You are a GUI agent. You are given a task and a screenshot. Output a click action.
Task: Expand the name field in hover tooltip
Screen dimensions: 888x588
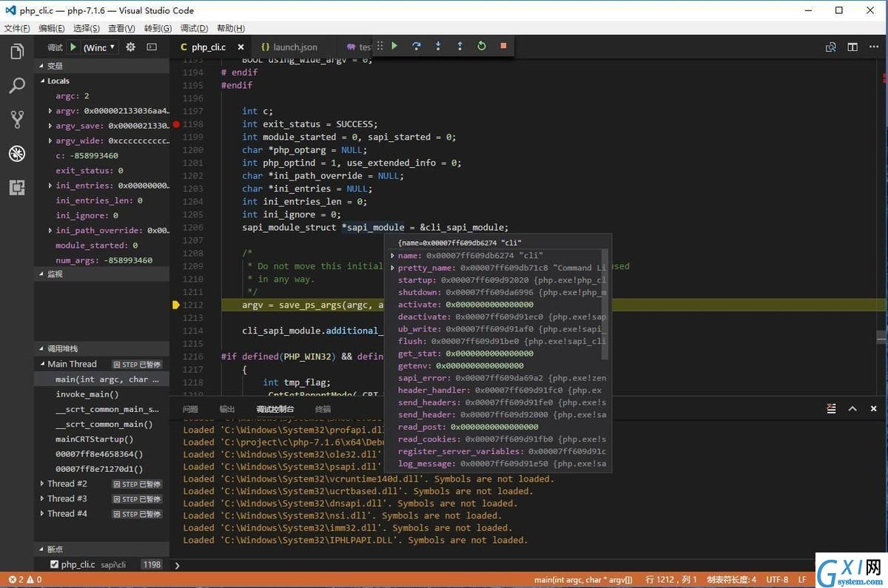[x=394, y=255]
